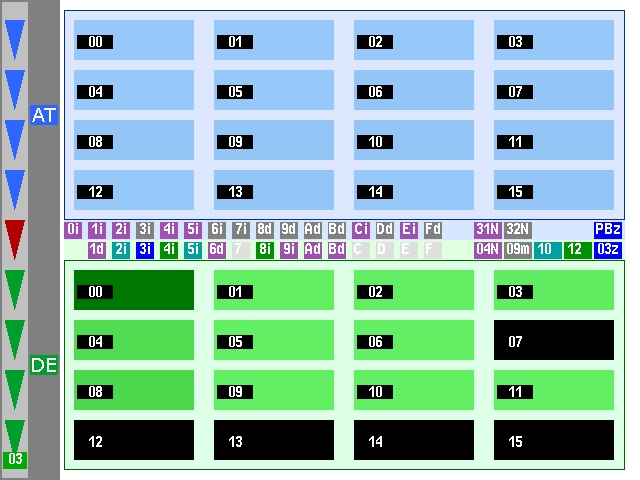The width and height of the screenshot is (640, 480).
Task: Select dark green cell 00 in DE panel
Action: point(134,290)
